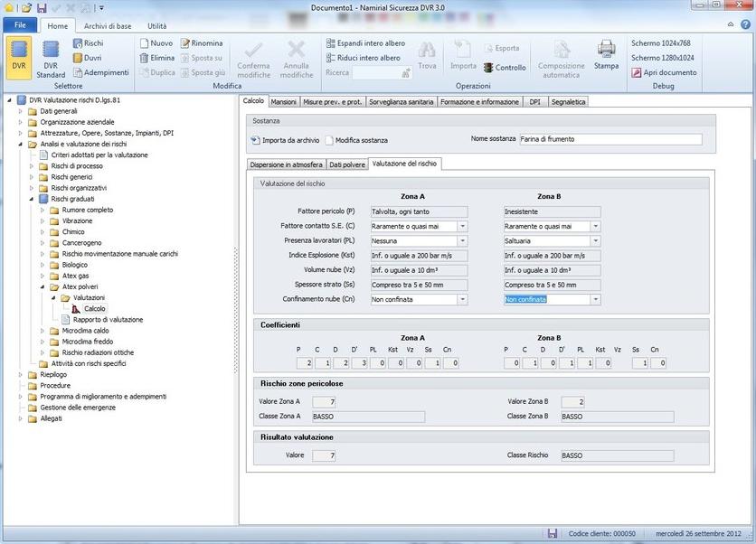
Task: Click Importa da archivio icon
Action: (255, 140)
